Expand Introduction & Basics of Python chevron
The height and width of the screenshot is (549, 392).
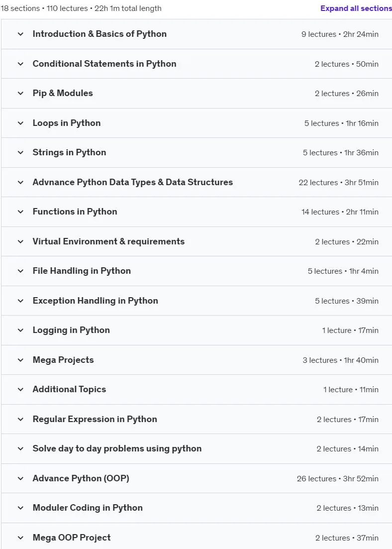(21, 34)
